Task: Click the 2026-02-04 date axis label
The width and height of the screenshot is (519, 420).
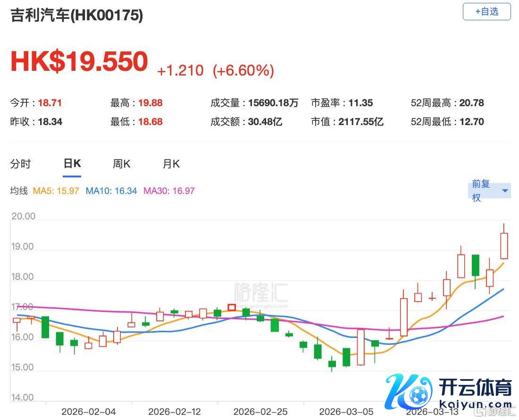Action: coord(89,412)
